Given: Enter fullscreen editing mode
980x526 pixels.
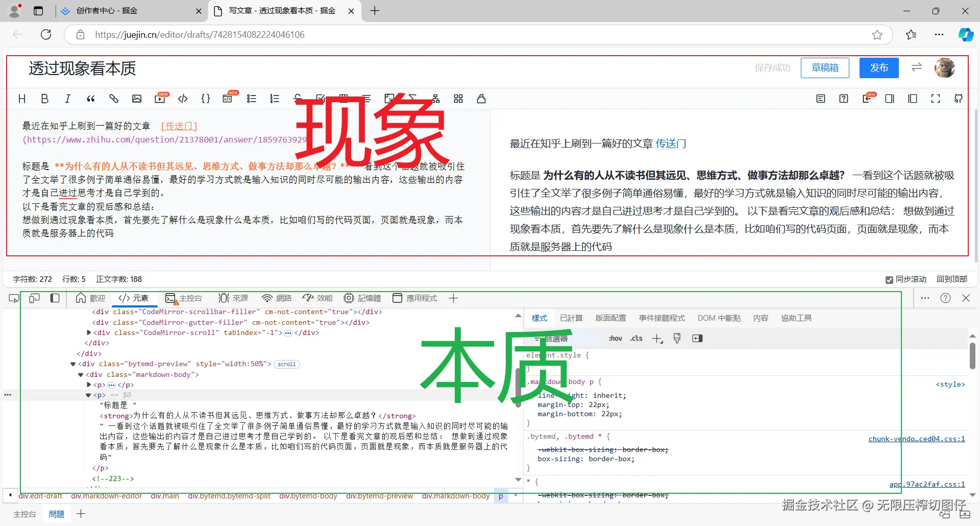Looking at the screenshot, I should click(936, 99).
